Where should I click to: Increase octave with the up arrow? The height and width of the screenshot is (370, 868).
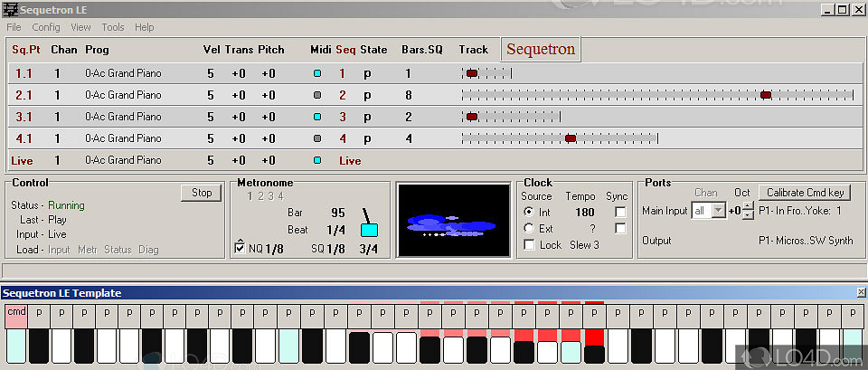tap(748, 206)
